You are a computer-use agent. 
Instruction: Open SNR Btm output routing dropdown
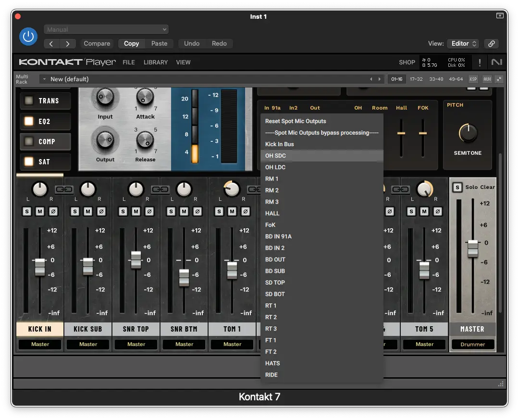pos(184,344)
